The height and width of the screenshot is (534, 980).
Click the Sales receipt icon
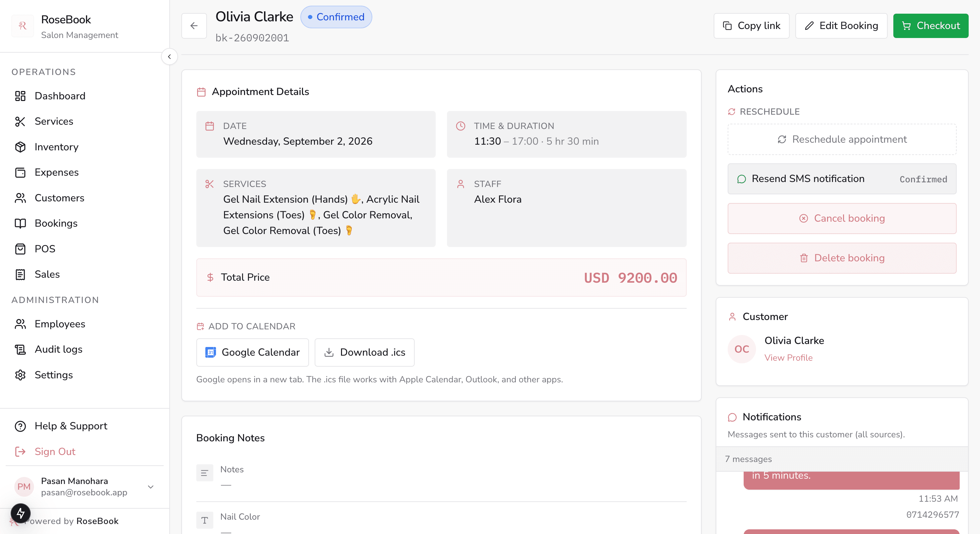(x=20, y=274)
